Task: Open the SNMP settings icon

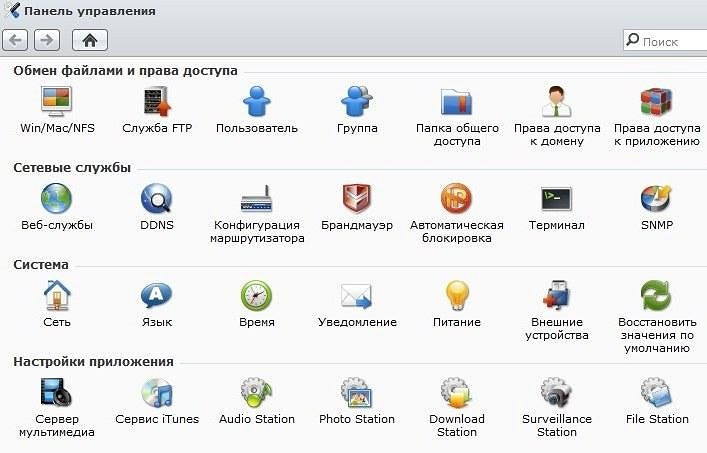Action: tap(656, 198)
